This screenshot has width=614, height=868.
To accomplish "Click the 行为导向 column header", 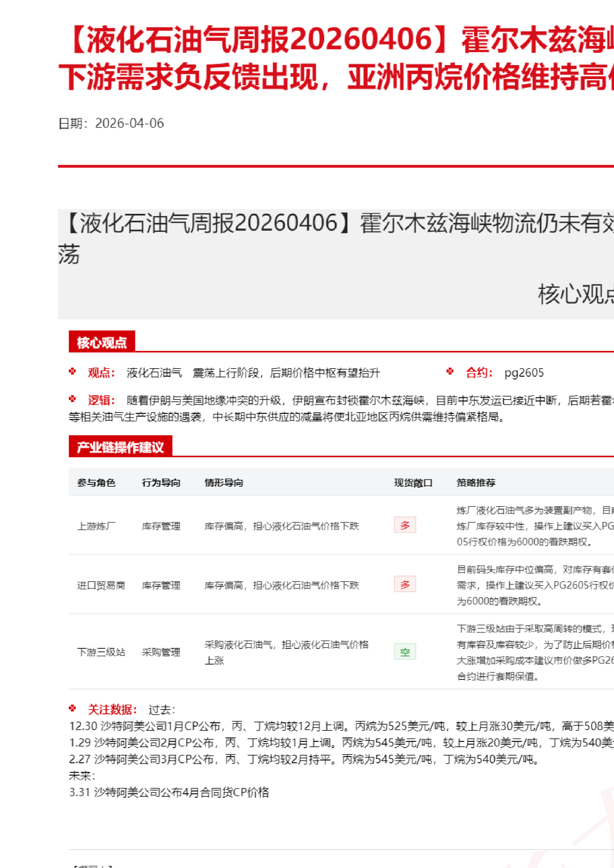I will [x=161, y=483].
